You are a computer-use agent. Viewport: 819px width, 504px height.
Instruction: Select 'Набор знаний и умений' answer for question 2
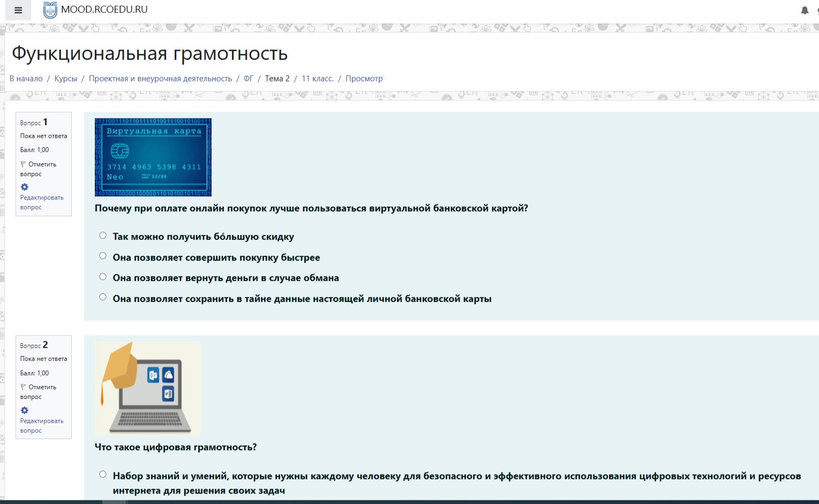[x=103, y=474]
